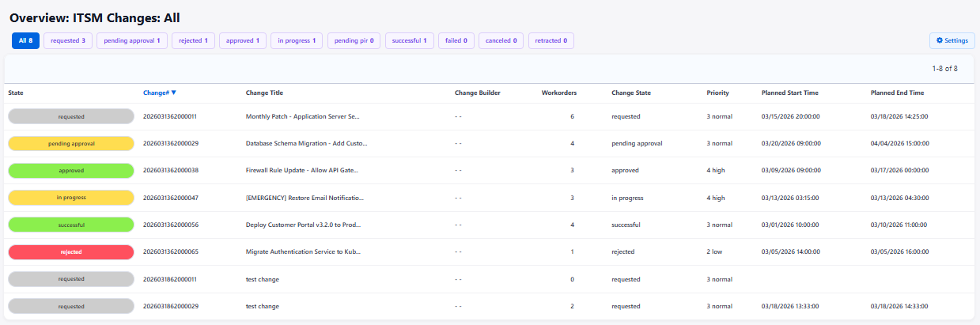980x325 pixels.
Task: Filter by 'pending approval 1' tab
Action: [x=132, y=40]
